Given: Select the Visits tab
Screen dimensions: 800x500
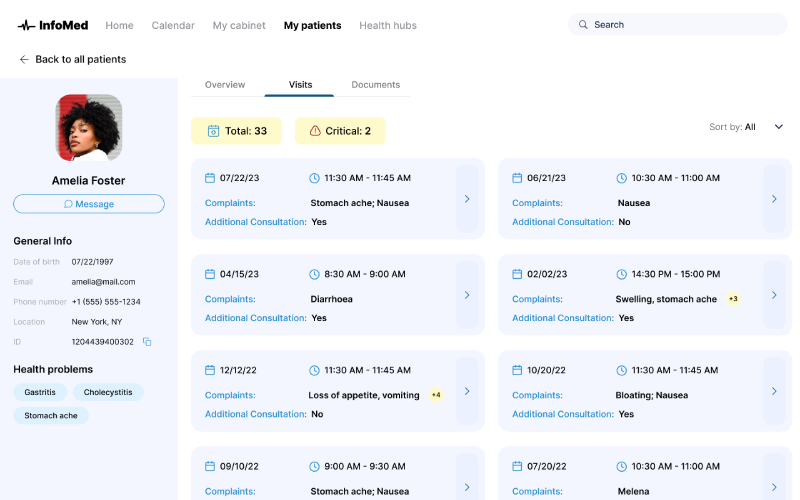Looking at the screenshot, I should click(300, 85).
